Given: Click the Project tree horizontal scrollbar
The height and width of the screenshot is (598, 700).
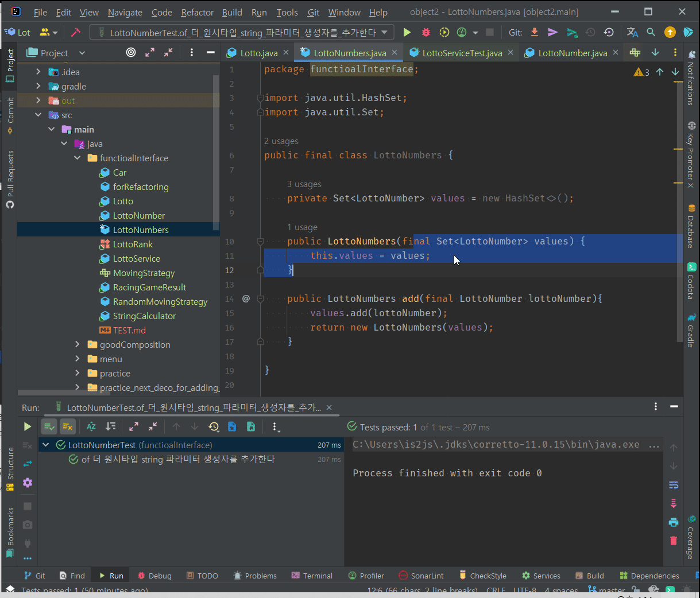Looking at the screenshot, I should point(63,393).
